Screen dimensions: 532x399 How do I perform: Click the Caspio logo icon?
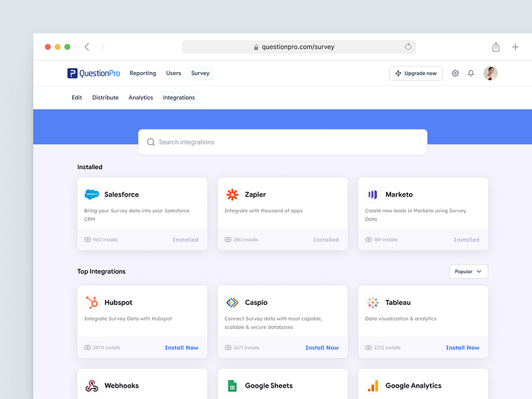click(x=233, y=302)
